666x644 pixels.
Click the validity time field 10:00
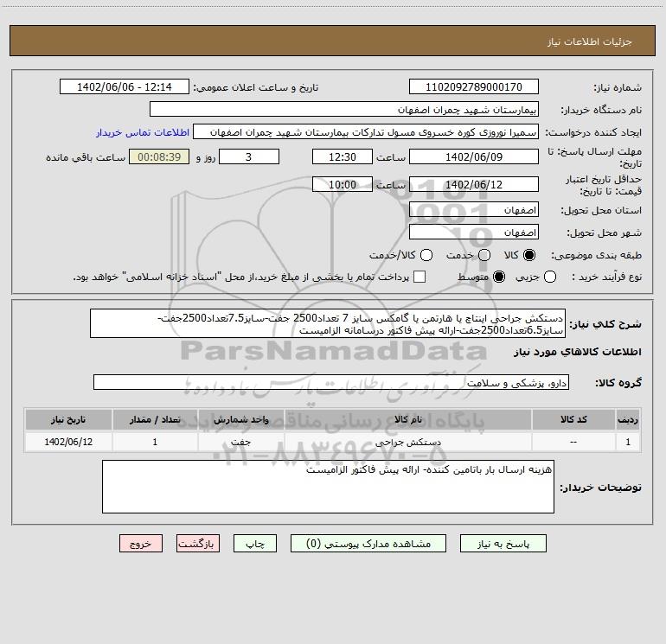click(x=343, y=185)
